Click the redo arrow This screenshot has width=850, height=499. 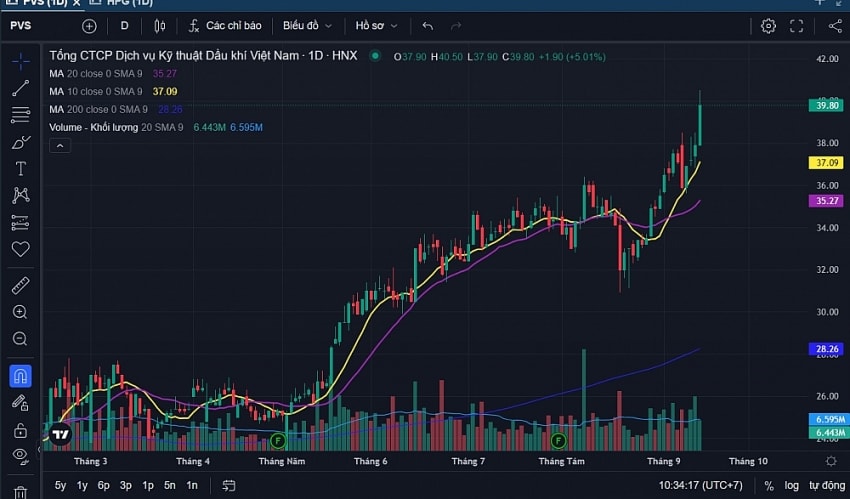click(456, 26)
